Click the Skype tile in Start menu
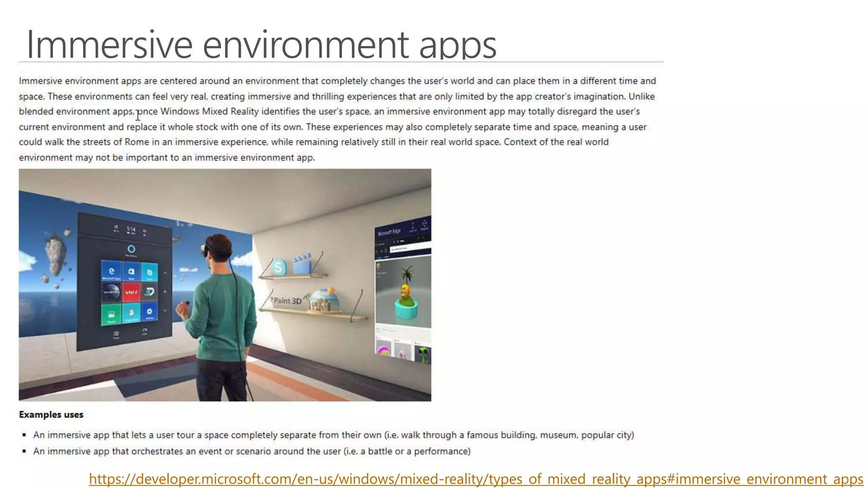Screen dimensions: 868x488 click(x=150, y=273)
